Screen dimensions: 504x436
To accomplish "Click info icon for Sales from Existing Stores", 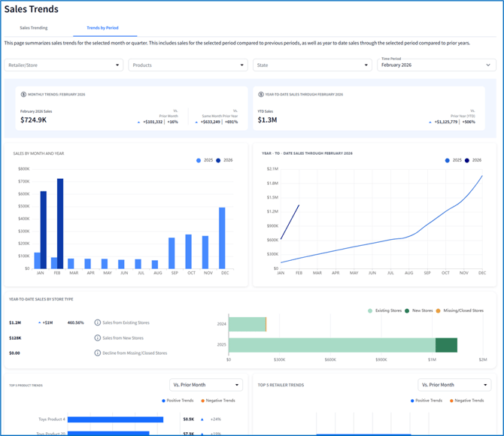I will click(x=98, y=322).
